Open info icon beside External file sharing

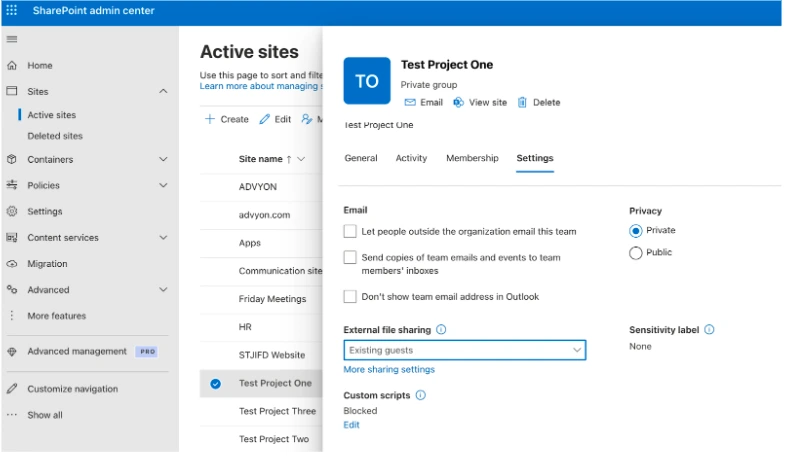[x=441, y=329]
